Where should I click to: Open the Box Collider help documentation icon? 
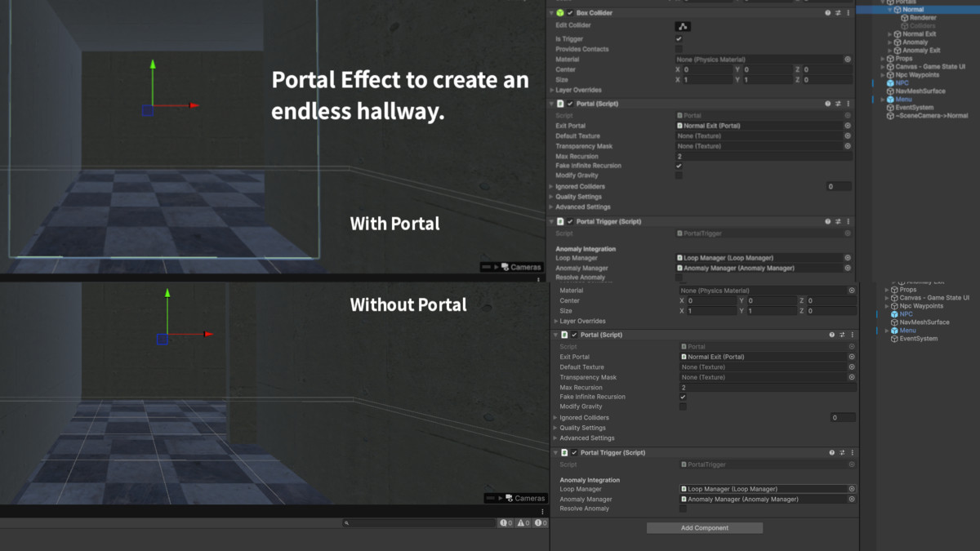point(827,12)
